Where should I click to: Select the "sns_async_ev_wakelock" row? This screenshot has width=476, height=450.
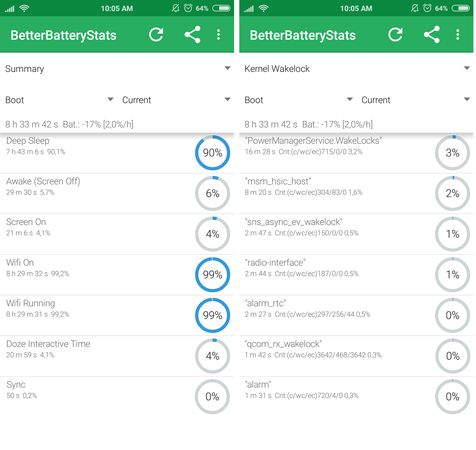click(x=356, y=234)
